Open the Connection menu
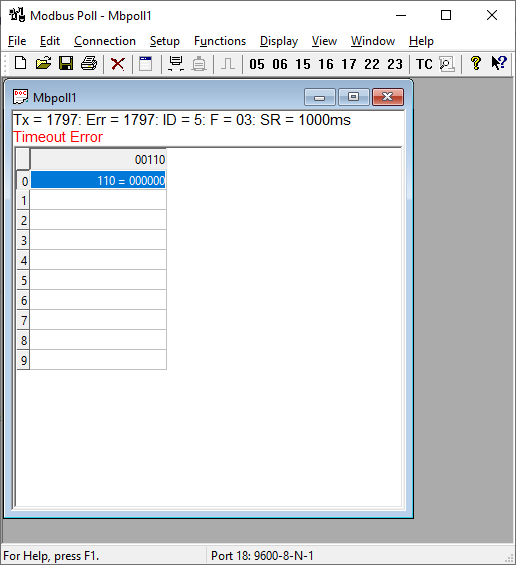This screenshot has height=565, width=516. click(105, 41)
